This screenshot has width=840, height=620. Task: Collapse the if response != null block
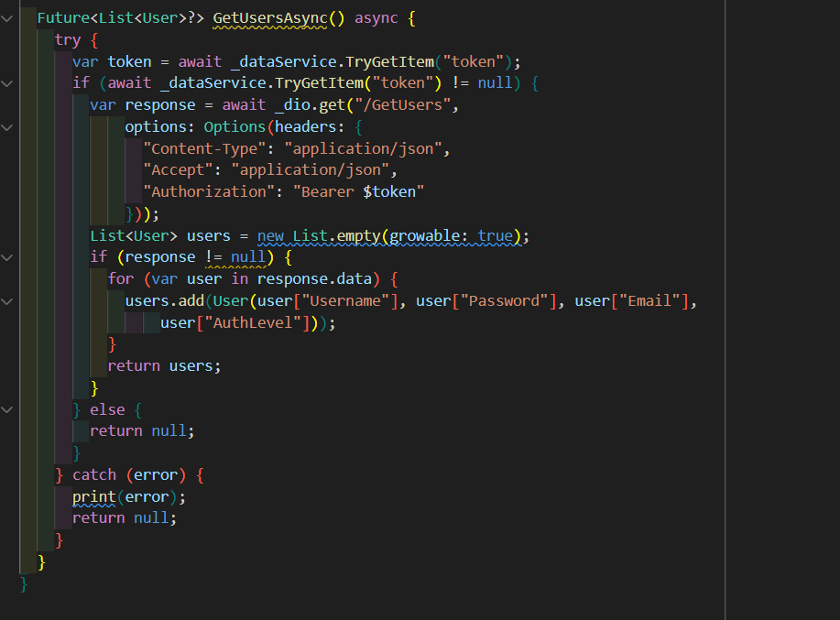click(7, 257)
